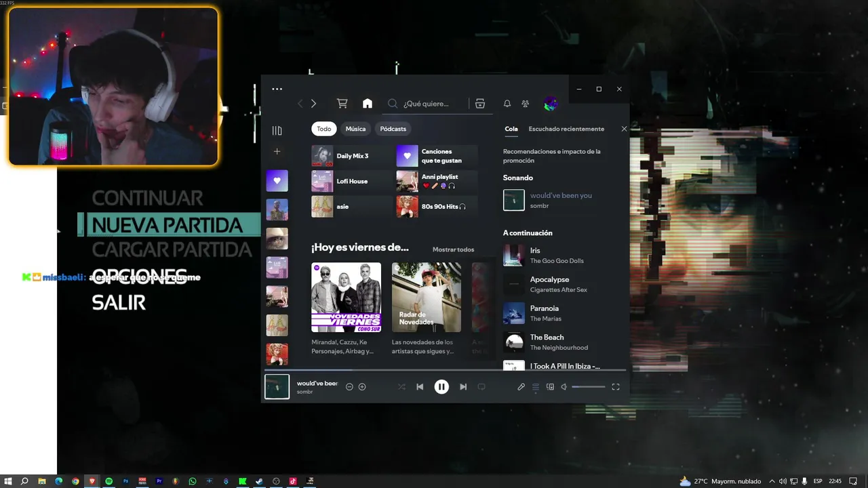Click the song progress bar
Image resolution: width=868 pixels, height=488 pixels.
(x=444, y=370)
